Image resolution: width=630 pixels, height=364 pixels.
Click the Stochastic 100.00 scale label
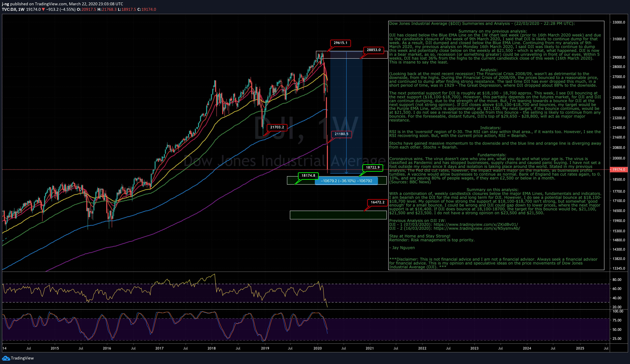click(x=617, y=311)
